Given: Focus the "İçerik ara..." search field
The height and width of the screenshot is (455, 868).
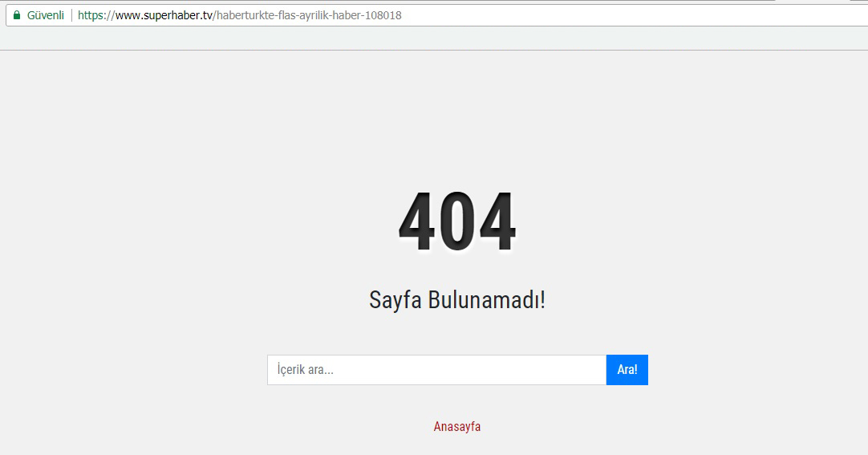Looking at the screenshot, I should click(436, 370).
